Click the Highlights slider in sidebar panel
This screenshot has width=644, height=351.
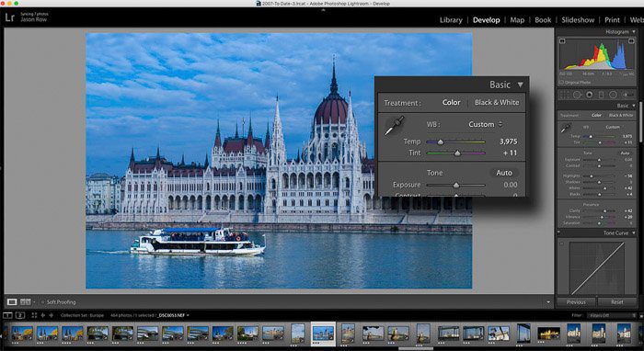click(x=599, y=176)
